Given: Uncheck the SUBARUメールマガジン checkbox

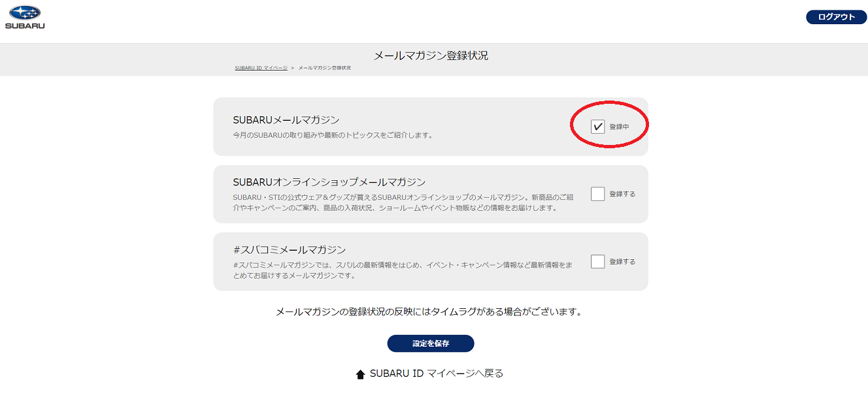Looking at the screenshot, I should 597,127.
